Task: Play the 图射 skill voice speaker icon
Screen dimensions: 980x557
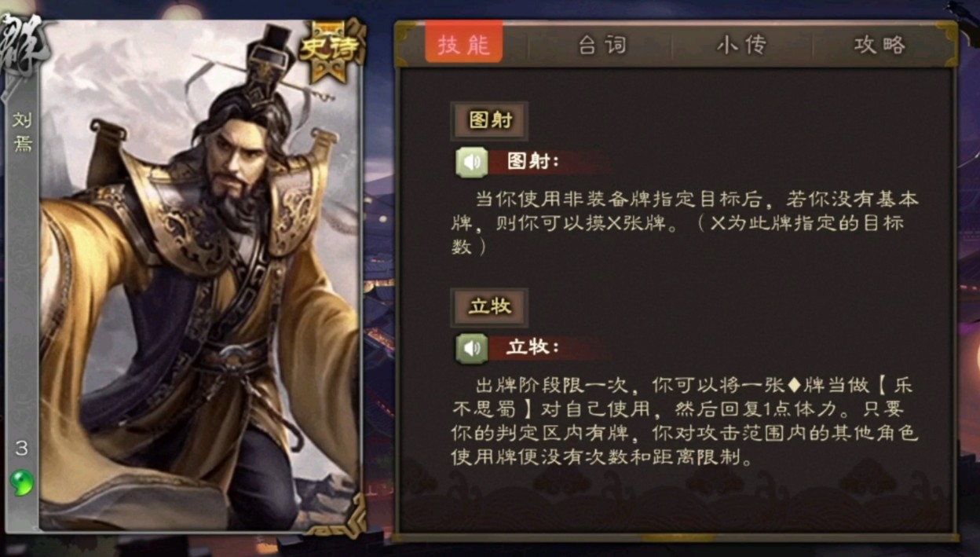Action: point(472,162)
